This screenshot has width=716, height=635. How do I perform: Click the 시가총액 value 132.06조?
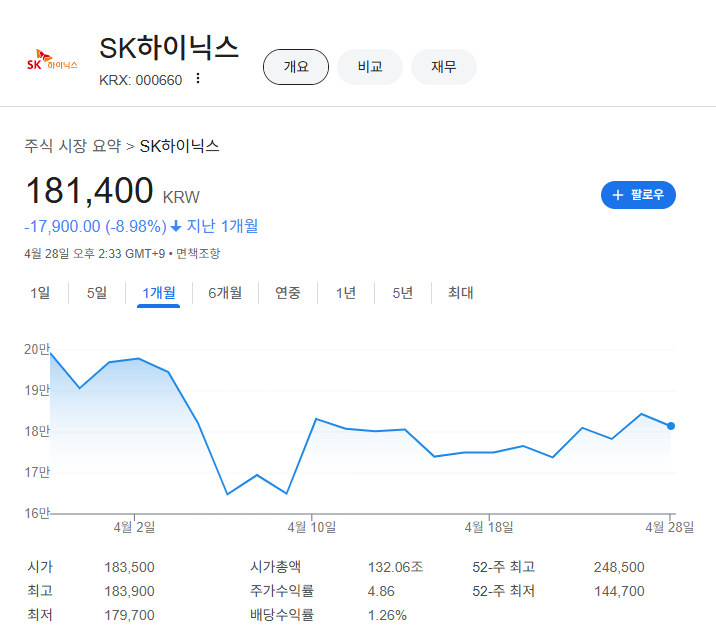click(395, 567)
